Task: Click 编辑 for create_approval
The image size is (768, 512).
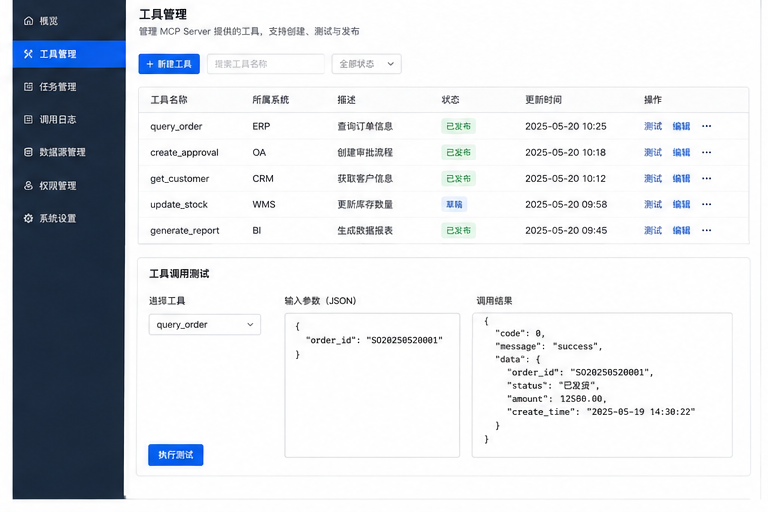Action: click(x=681, y=152)
